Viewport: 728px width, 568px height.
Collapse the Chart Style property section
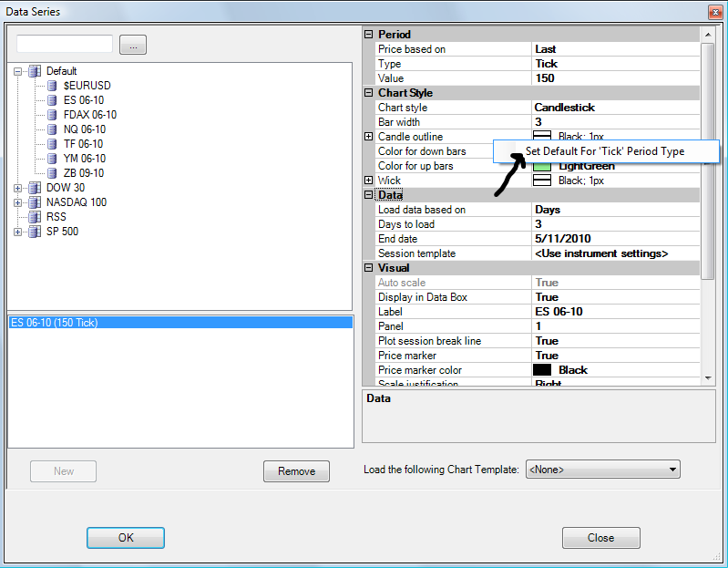369,93
